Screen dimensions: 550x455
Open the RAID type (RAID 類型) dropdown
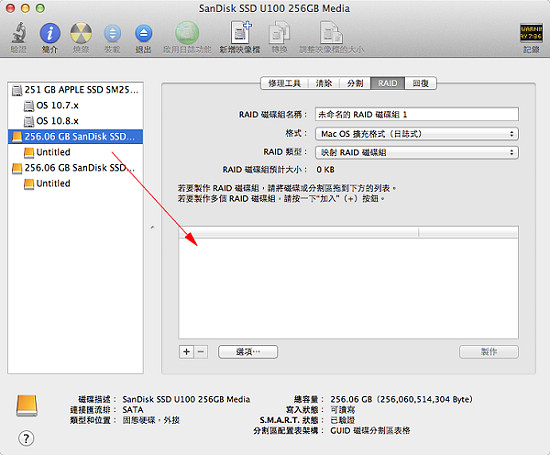point(417,152)
